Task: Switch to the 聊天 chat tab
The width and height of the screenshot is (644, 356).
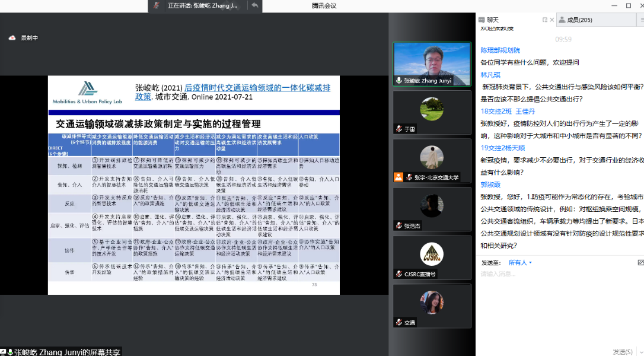Action: coord(492,20)
